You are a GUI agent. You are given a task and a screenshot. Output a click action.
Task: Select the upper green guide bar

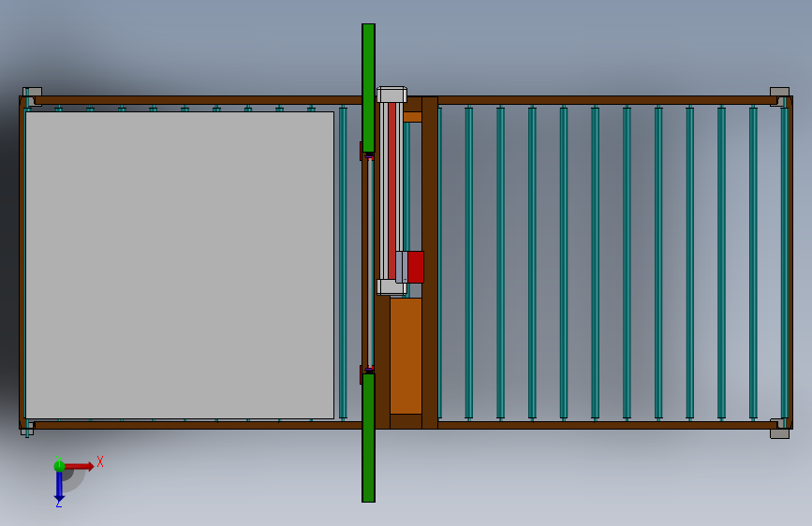[x=368, y=88]
